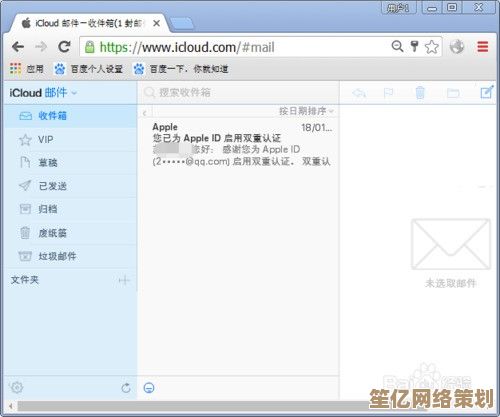Viewport: 500px width, 417px height.
Task: Open the 已发送 sent folder
Action: point(71,186)
